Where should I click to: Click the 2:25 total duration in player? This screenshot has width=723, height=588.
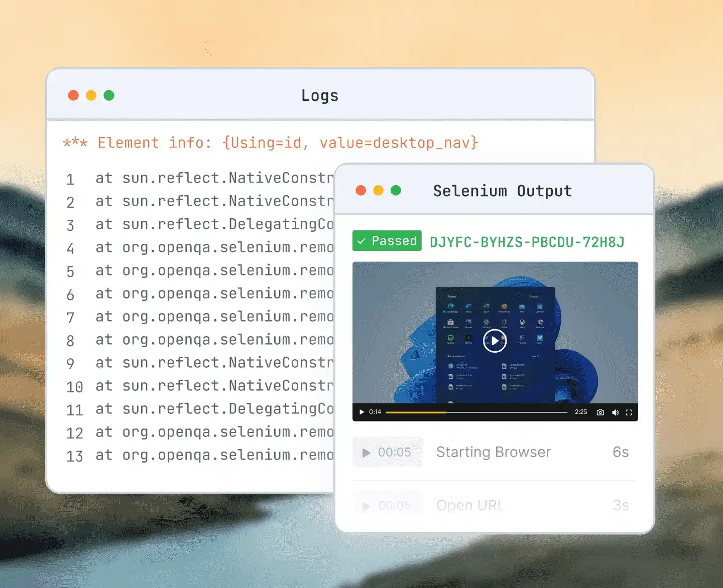click(x=581, y=412)
